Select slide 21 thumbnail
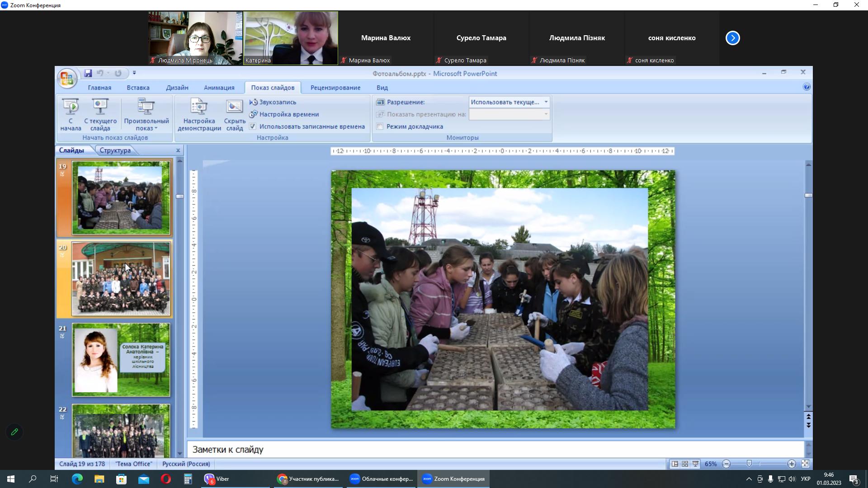Viewport: 868px width, 488px height. click(x=121, y=360)
